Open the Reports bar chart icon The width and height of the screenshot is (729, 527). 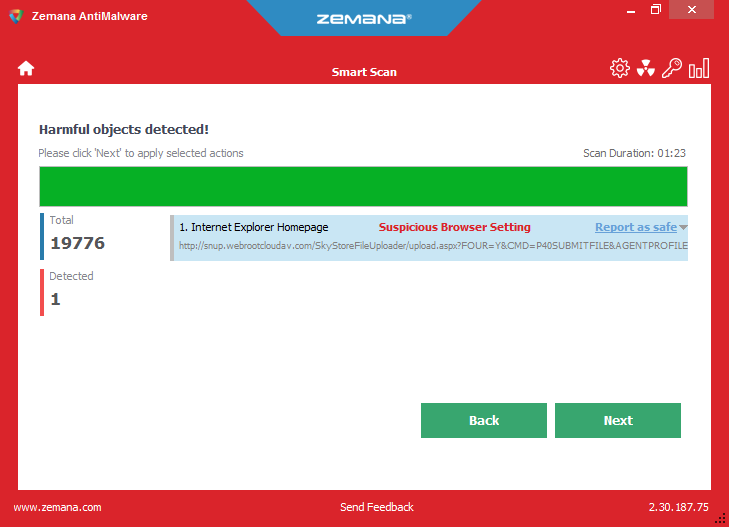[x=699, y=68]
